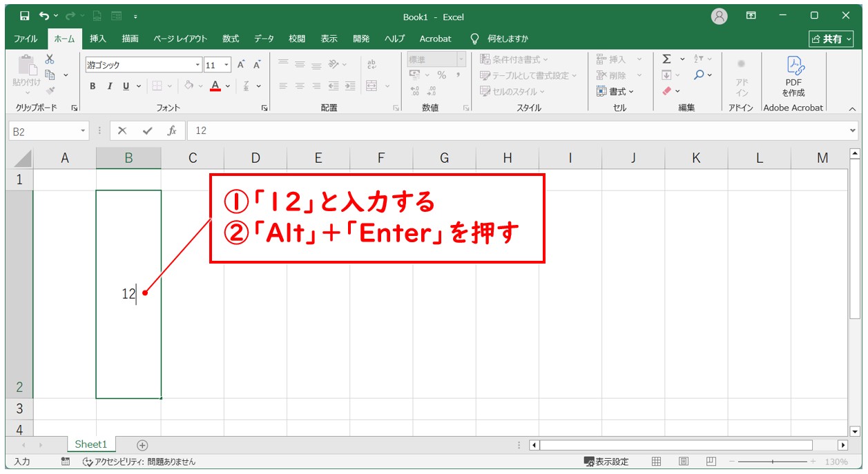Toggle Bold formatting
Image resolution: width=868 pixels, height=474 pixels.
93,86
